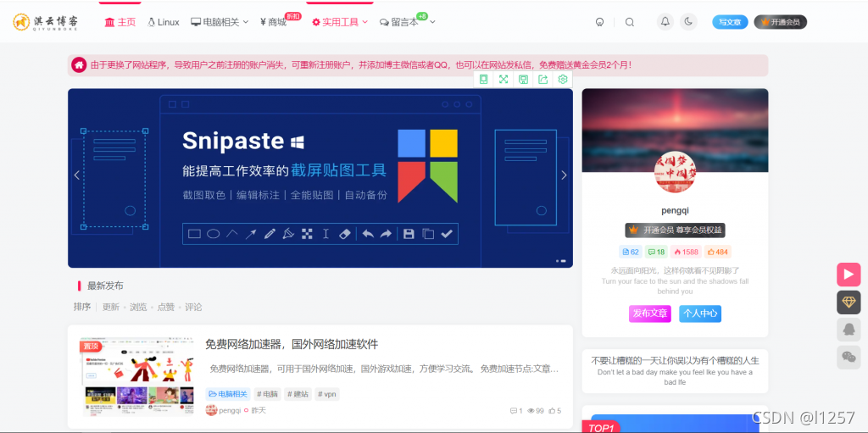
Task: Open the 免费网络加速器 article thumbnail
Action: pyautogui.click(x=136, y=376)
